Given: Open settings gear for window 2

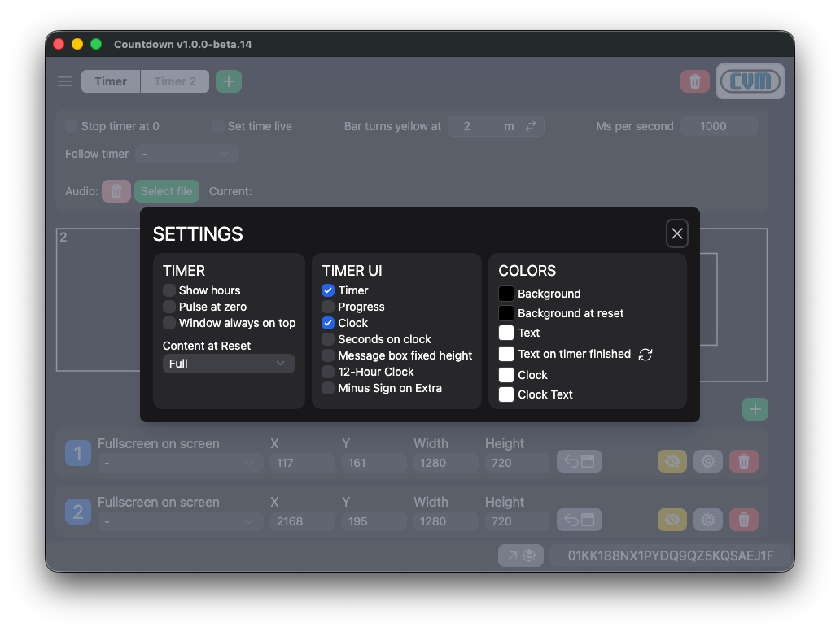Looking at the screenshot, I should click(708, 520).
